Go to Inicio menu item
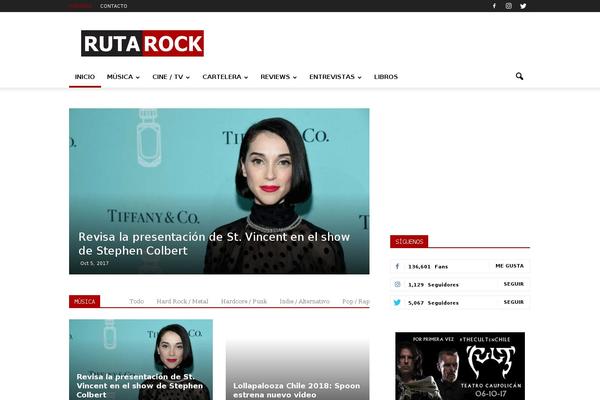Viewport: 600px width, 400px height. click(85, 77)
